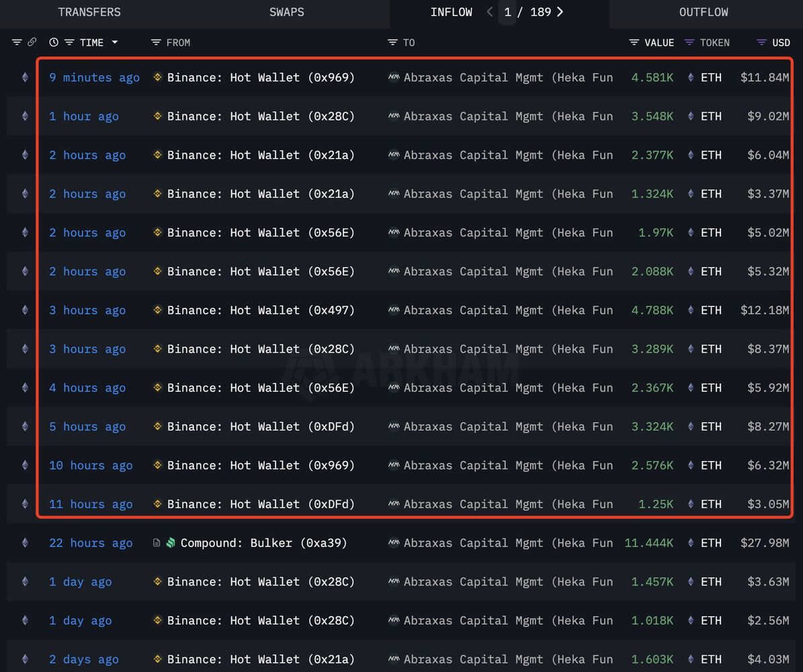Expand the TIME sort dropdown arrow
This screenshot has width=803, height=672.
[115, 42]
